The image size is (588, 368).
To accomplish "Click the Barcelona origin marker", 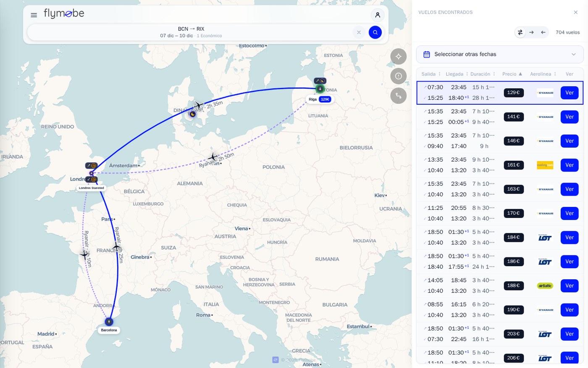I will click(109, 322).
